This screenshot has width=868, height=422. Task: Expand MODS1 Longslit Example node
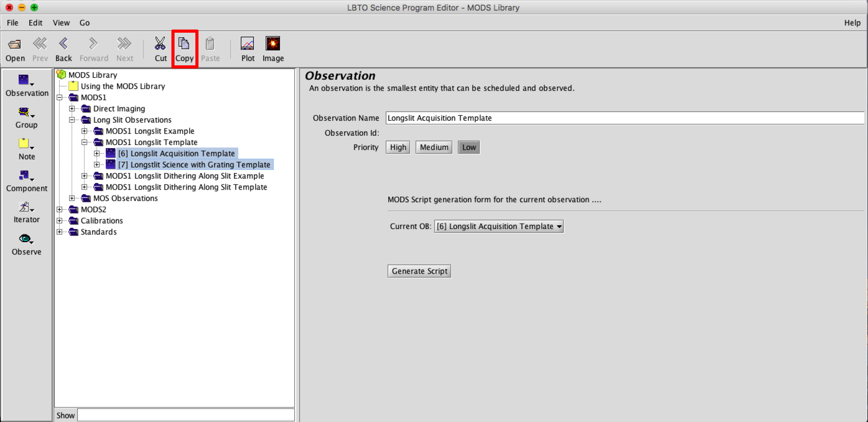tap(84, 131)
